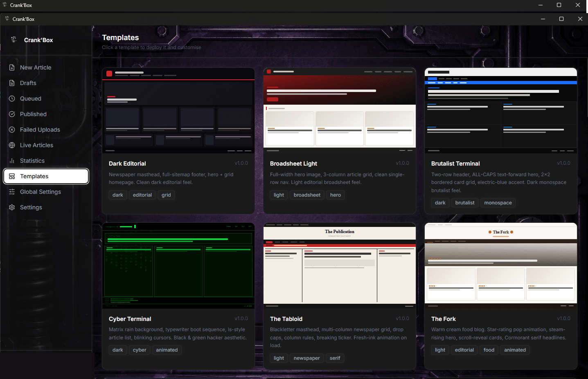
Task: Click the Global Settings sliders icon
Action: 12,192
